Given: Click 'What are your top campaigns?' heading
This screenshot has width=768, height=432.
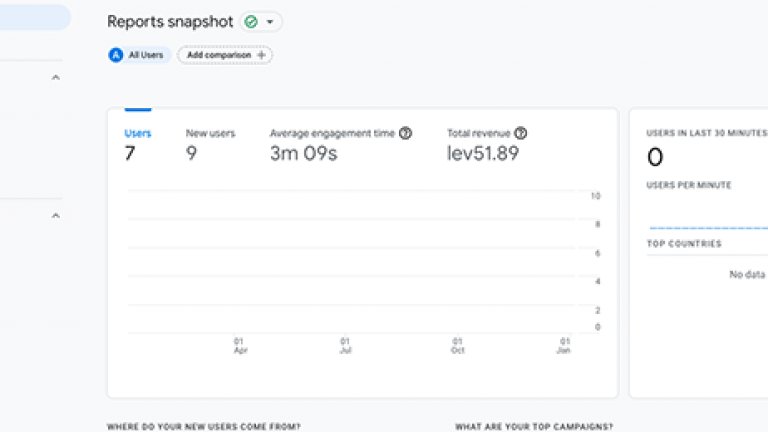Looking at the screenshot, I should (x=534, y=427).
